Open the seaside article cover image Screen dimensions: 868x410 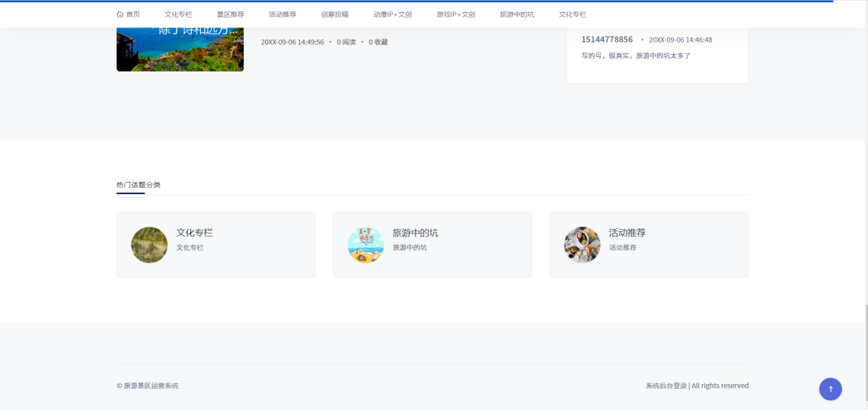point(180,49)
